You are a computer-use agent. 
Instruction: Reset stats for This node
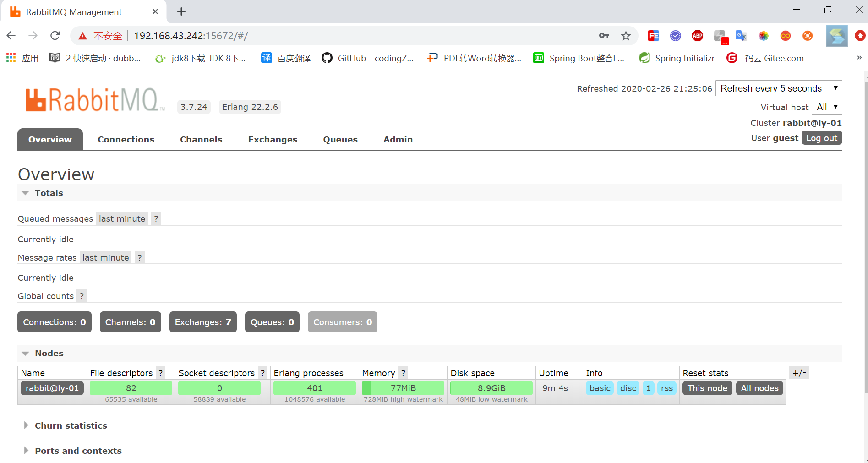[707, 388]
